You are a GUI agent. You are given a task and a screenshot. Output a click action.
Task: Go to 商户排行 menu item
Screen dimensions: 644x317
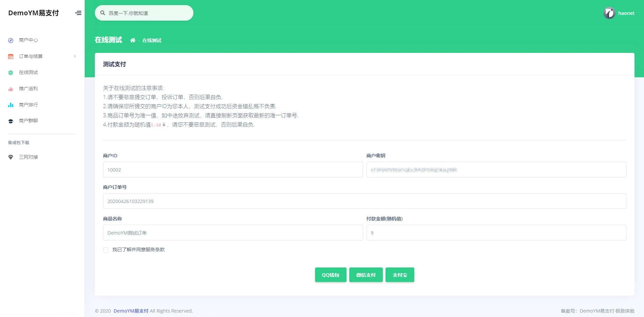[x=28, y=105]
